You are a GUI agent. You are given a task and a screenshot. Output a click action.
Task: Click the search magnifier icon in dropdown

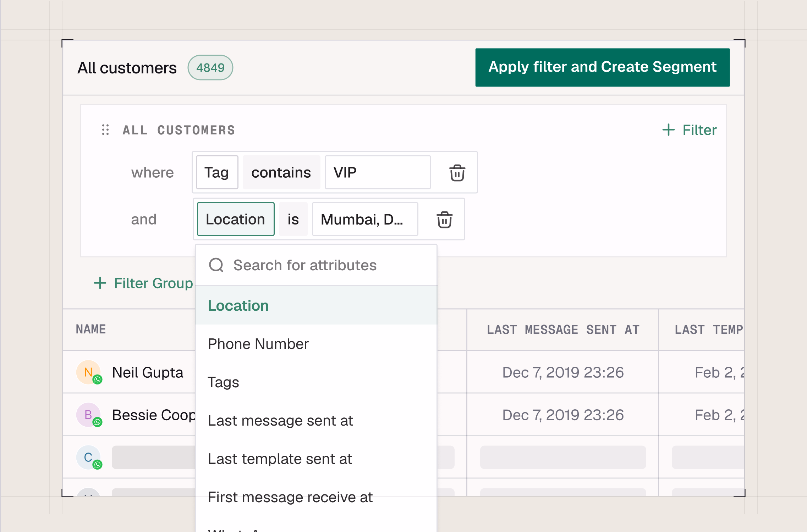pyautogui.click(x=216, y=265)
